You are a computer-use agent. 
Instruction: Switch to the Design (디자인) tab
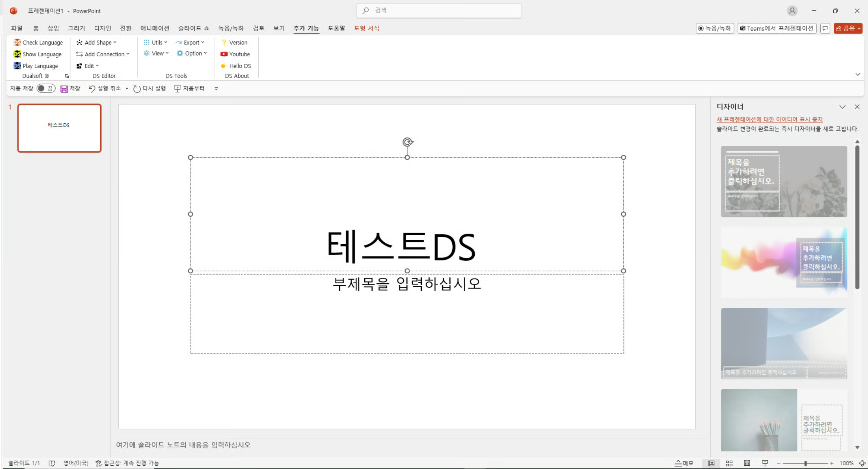click(x=102, y=28)
